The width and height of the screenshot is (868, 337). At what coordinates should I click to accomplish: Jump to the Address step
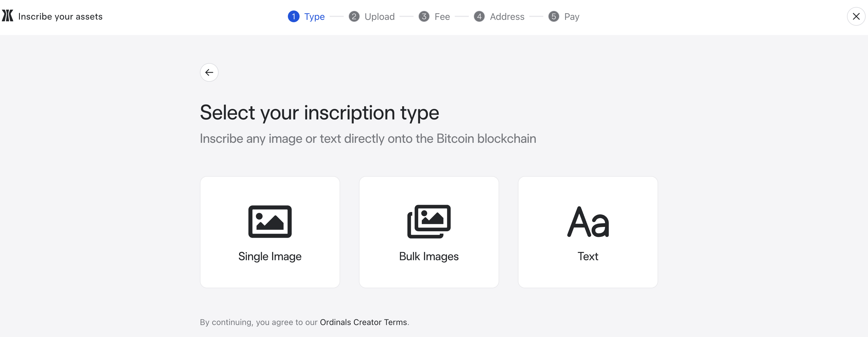507,17
